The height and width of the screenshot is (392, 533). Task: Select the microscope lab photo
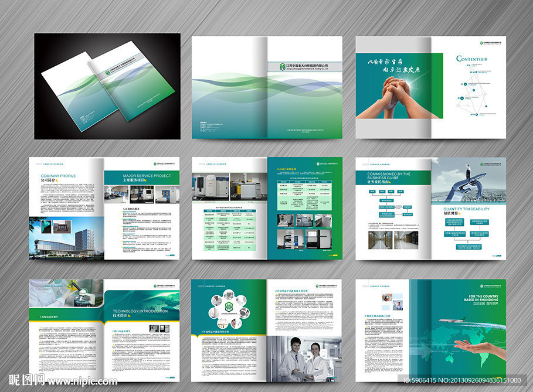tap(66, 293)
